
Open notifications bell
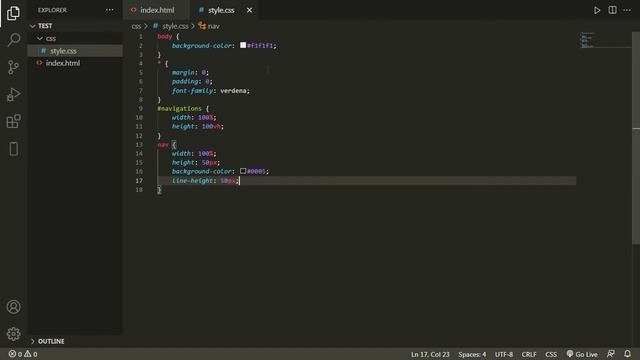pyautogui.click(x=627, y=354)
